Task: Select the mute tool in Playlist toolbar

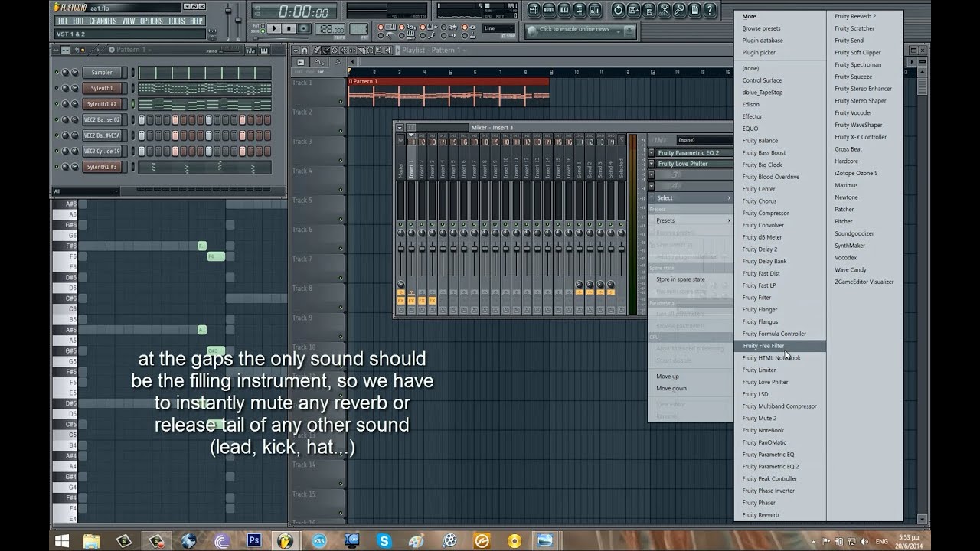Action: coord(344,51)
